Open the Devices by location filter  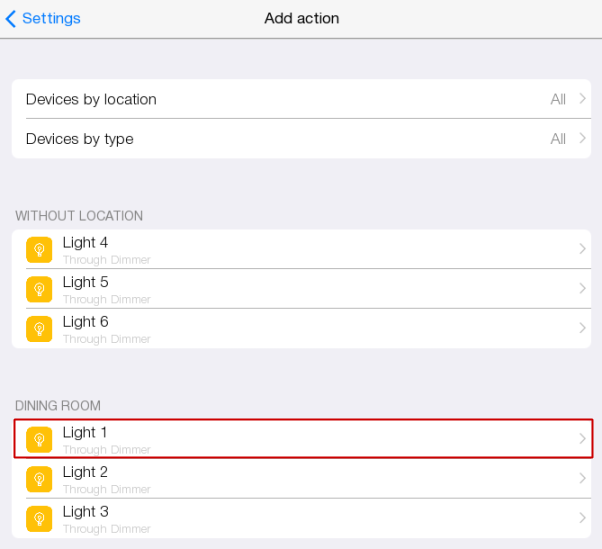coord(91,99)
